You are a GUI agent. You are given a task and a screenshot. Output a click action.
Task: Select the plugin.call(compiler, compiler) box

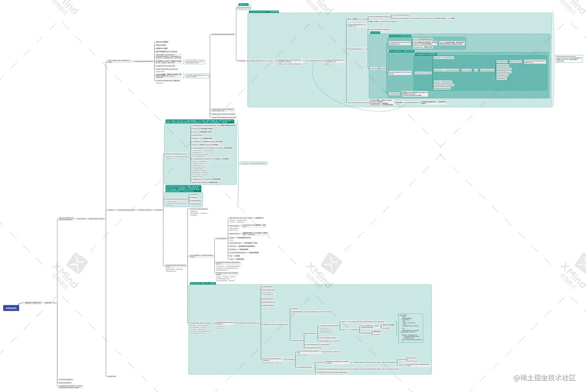pyautogui.click(x=195, y=62)
